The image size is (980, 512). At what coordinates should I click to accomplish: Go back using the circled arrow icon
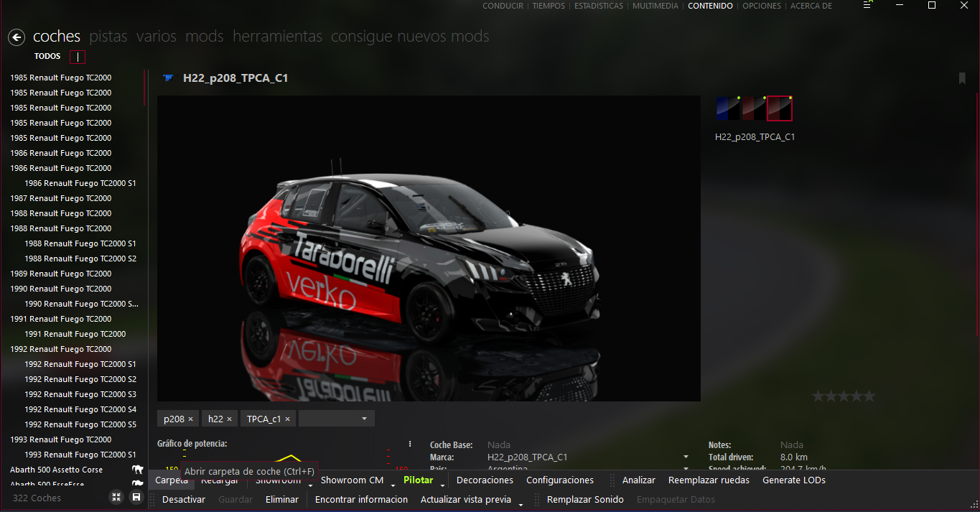(x=17, y=37)
